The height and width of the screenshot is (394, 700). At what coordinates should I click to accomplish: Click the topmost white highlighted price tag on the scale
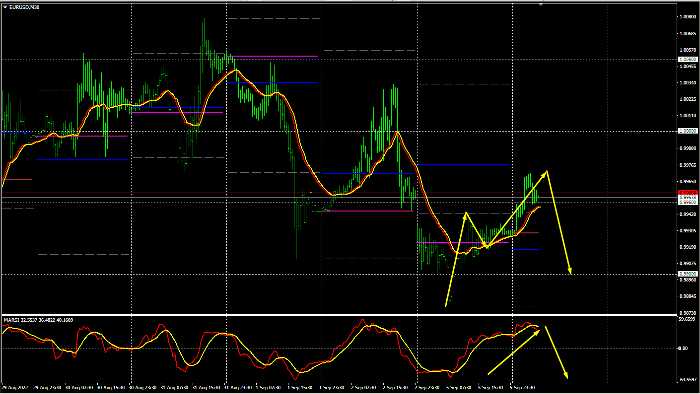point(688,59)
